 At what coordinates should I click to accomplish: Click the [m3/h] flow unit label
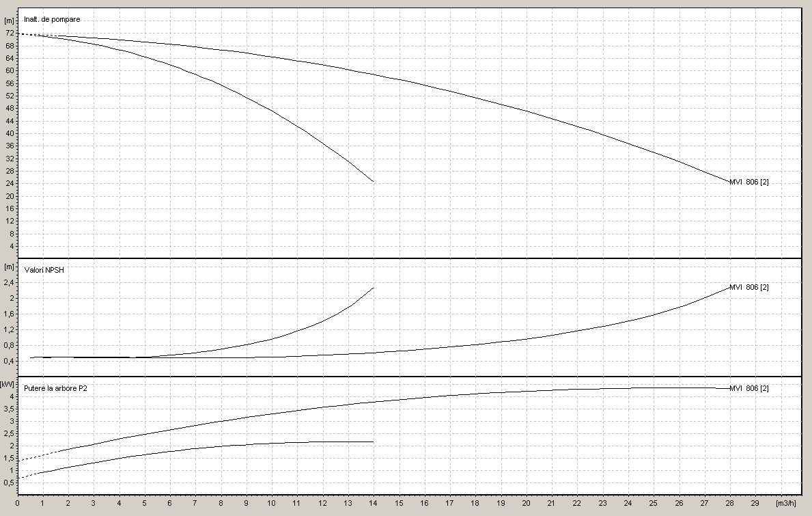pos(786,503)
